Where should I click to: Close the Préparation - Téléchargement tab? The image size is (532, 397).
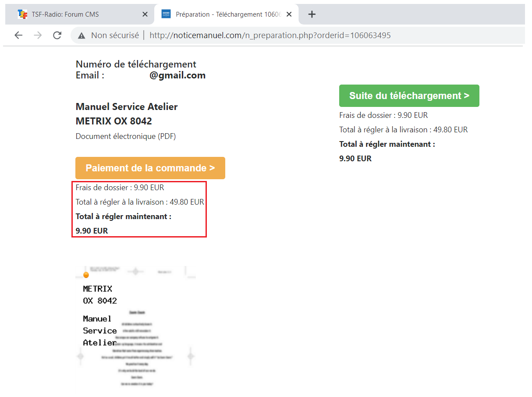coord(289,14)
